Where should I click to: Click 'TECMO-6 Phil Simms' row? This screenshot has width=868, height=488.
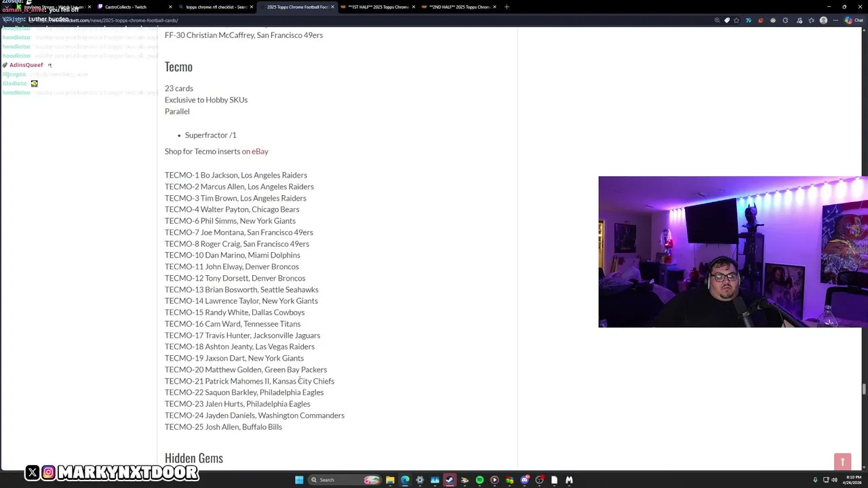pos(230,221)
